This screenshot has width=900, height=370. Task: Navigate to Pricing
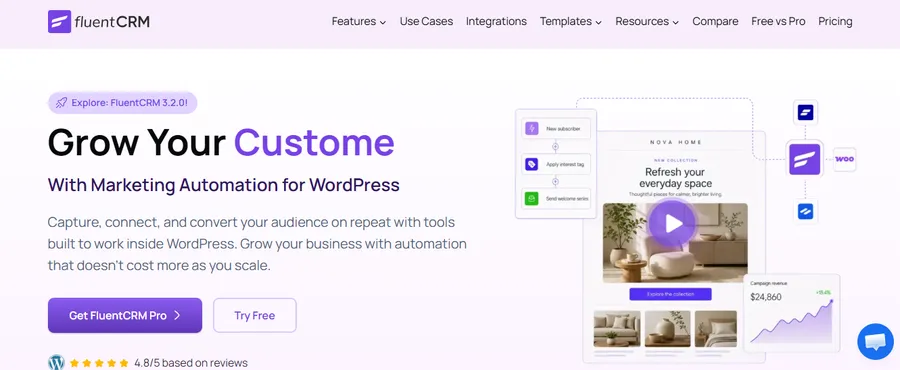click(835, 21)
